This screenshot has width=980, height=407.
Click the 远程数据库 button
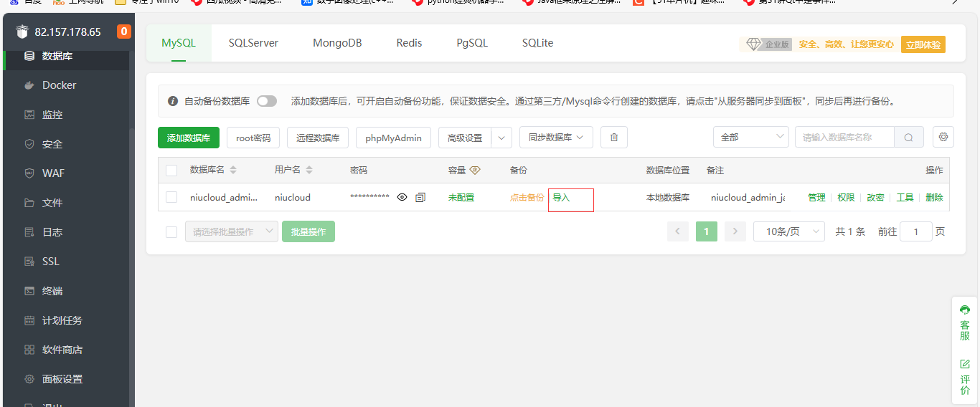pyautogui.click(x=318, y=138)
